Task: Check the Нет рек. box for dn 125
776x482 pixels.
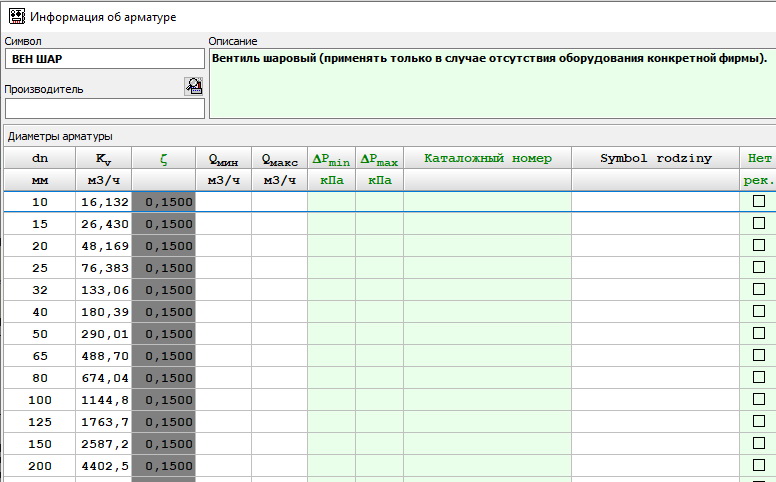Action: pos(759,421)
